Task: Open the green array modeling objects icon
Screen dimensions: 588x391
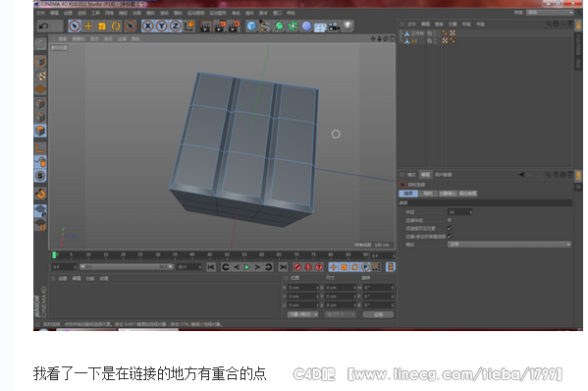Action: coord(293,26)
